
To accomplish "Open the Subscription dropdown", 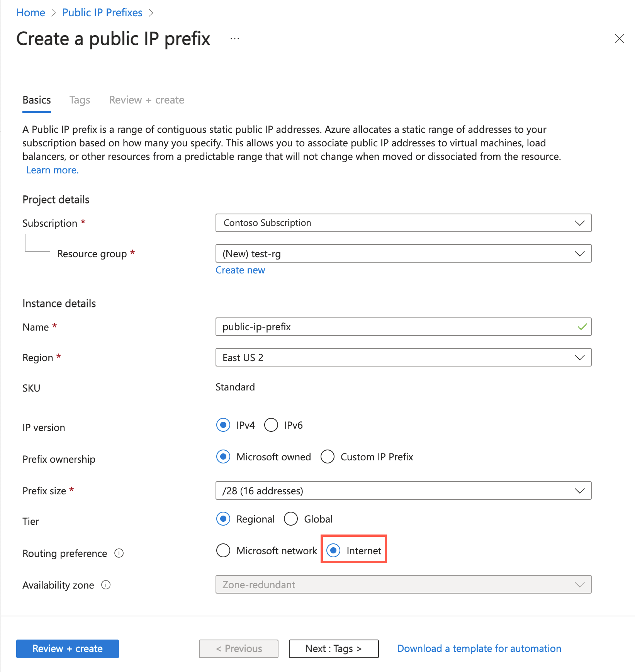I will point(403,223).
